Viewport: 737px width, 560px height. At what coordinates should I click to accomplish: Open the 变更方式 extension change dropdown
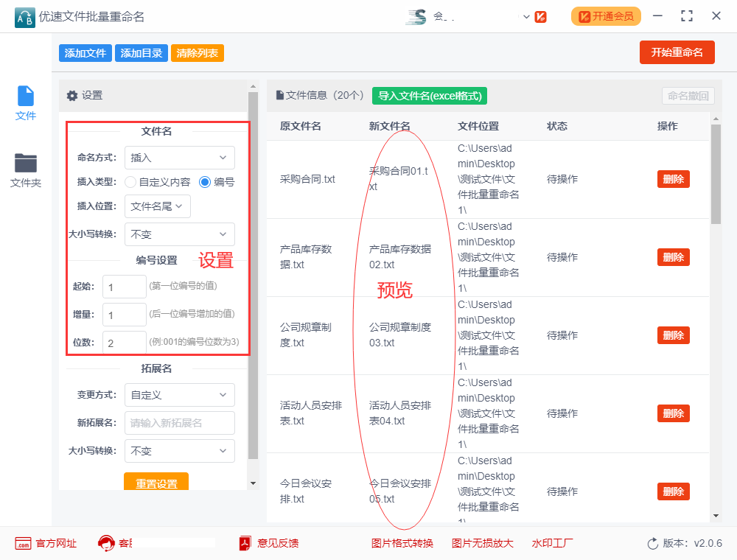tap(179, 395)
